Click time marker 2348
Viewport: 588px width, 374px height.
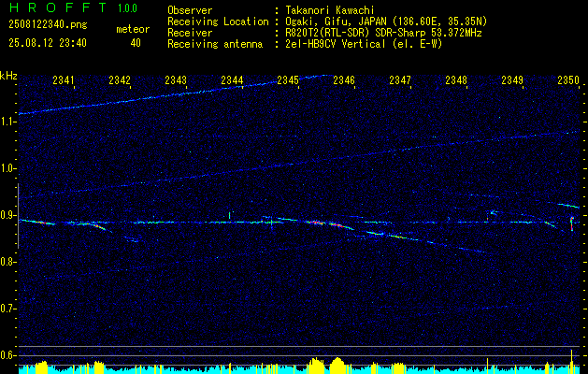[456, 79]
